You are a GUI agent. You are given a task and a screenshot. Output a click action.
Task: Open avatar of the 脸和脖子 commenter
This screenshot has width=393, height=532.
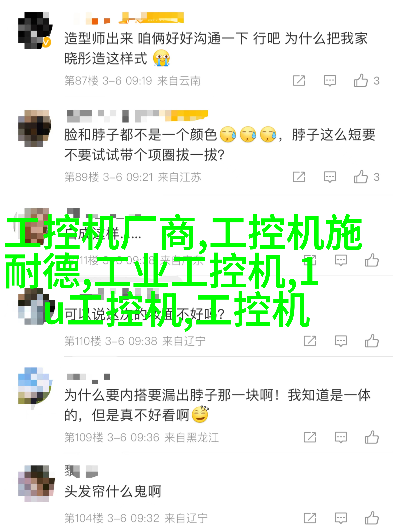(x=35, y=128)
